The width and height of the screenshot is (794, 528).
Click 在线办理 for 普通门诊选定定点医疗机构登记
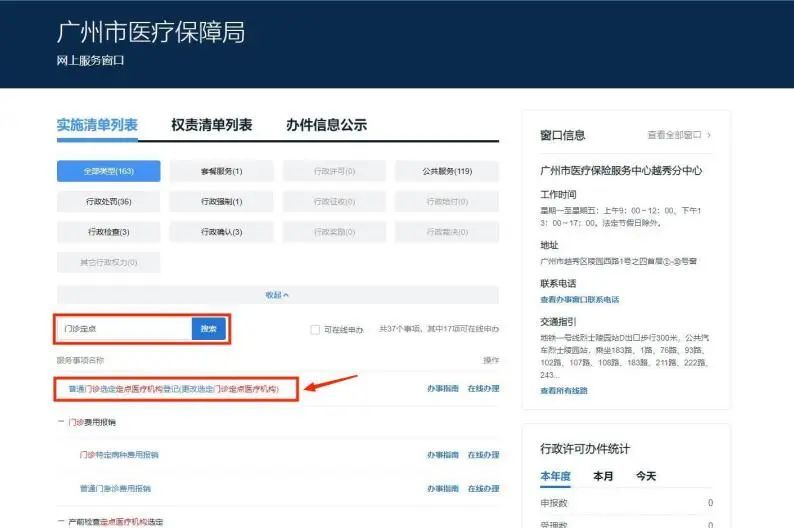click(483, 388)
